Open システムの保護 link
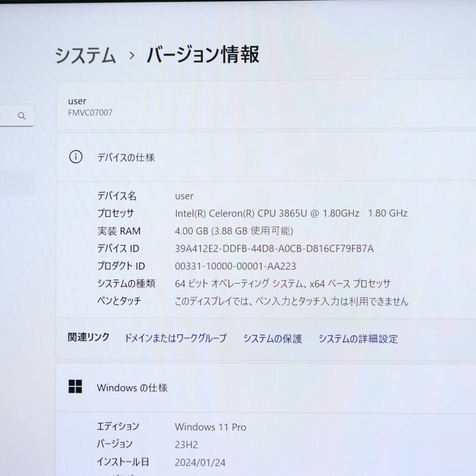Viewport: 476px width, 476px height. [x=273, y=339]
